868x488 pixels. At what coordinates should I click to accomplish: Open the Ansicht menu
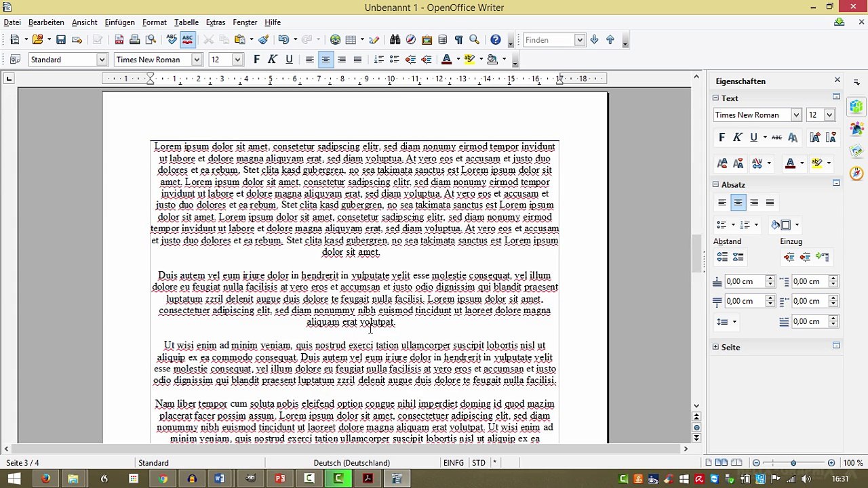click(85, 22)
